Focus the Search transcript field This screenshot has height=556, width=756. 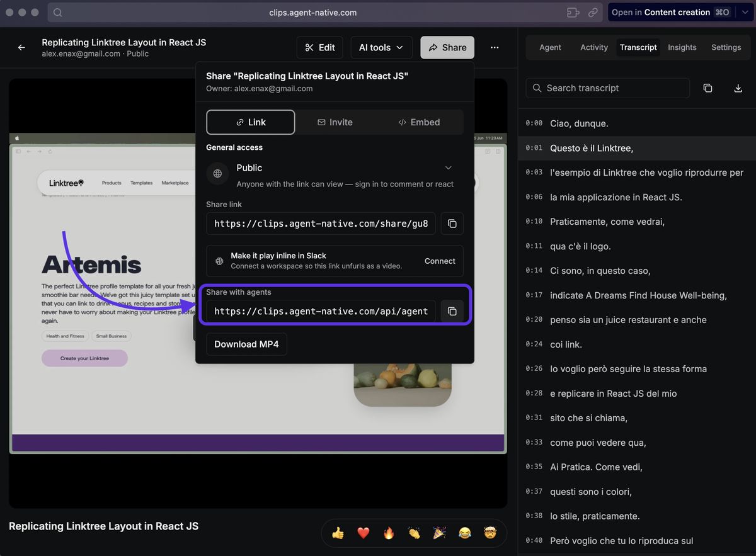click(x=608, y=88)
